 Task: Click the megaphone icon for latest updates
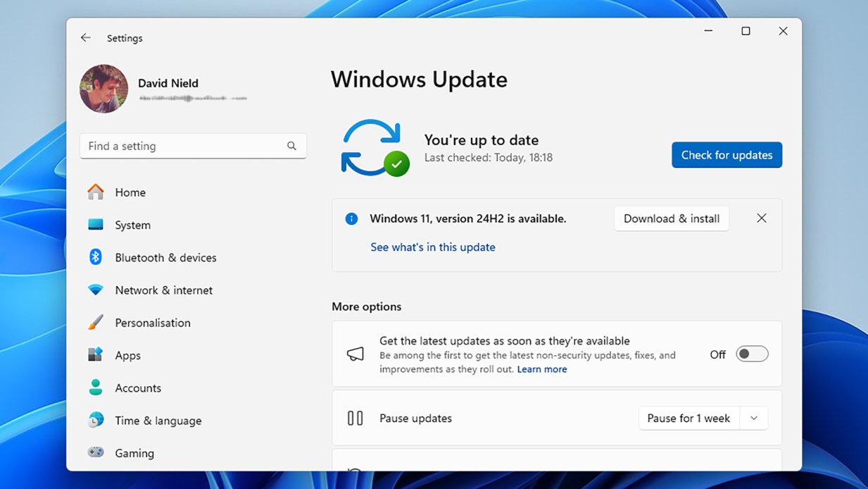[355, 354]
